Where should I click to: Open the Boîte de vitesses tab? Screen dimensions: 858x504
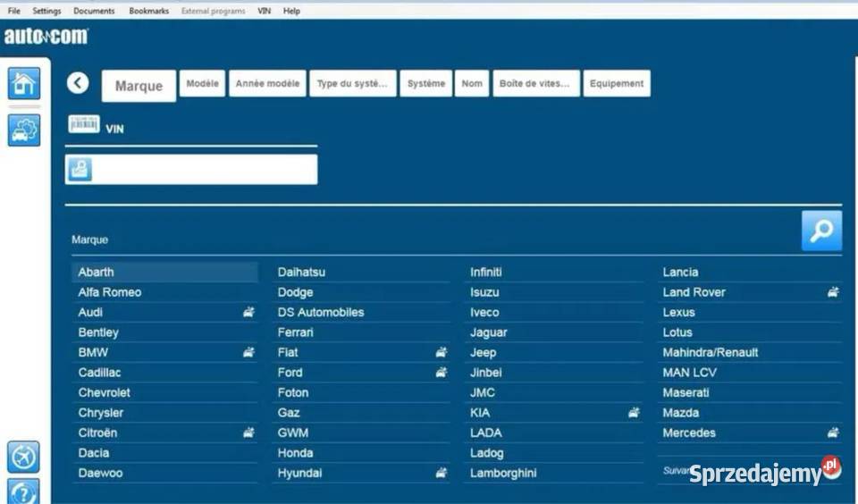click(534, 83)
